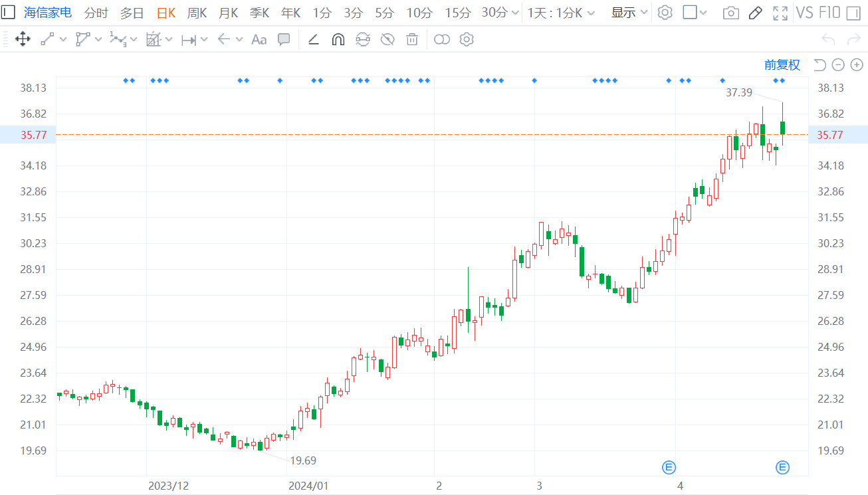The image size is (868, 495).
Task: Open the measurement tool dropdown arrow
Action: pos(169,40)
